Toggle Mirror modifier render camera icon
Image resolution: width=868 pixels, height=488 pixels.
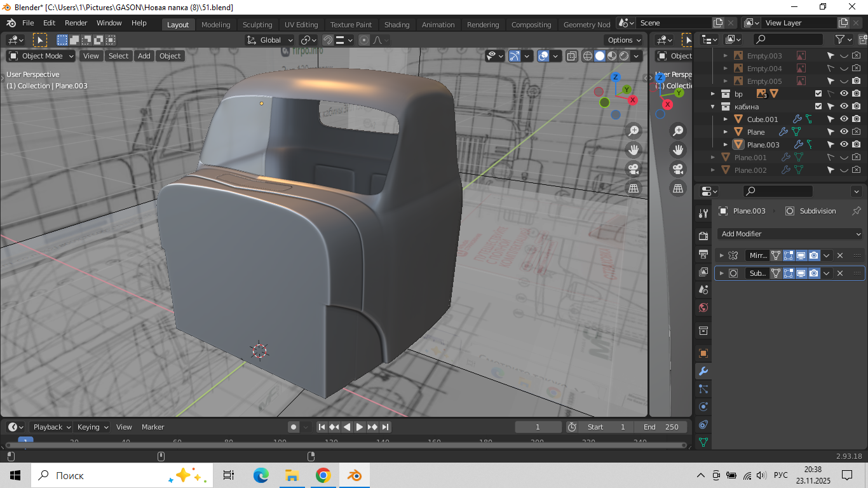coord(813,255)
